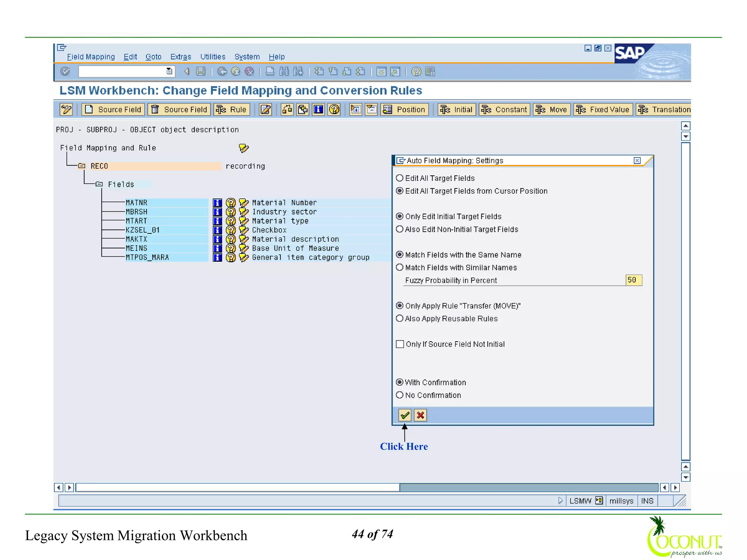The height and width of the screenshot is (560, 747).
Task: Click the question mark icon in MBRSH row
Action: [x=231, y=212]
